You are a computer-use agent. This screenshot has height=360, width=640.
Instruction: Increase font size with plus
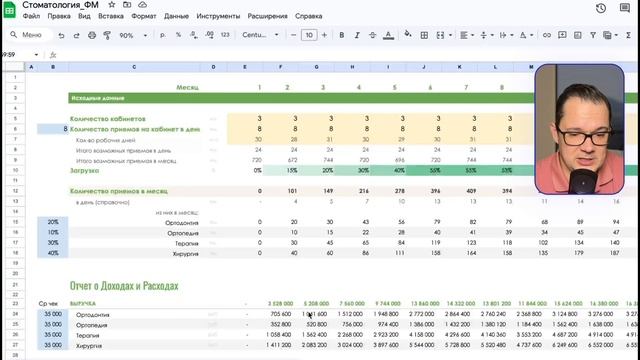[x=324, y=35]
